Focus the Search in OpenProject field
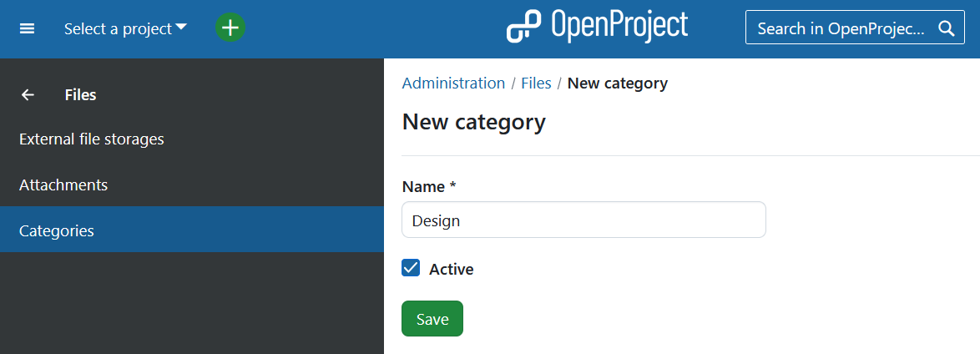The height and width of the screenshot is (354, 980). coord(840,28)
